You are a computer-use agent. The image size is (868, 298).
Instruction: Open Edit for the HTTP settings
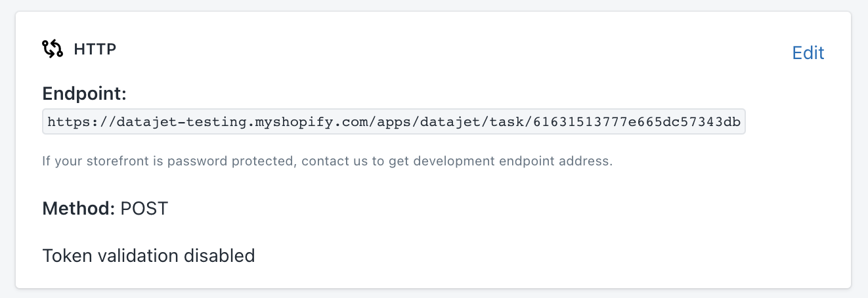tap(808, 53)
